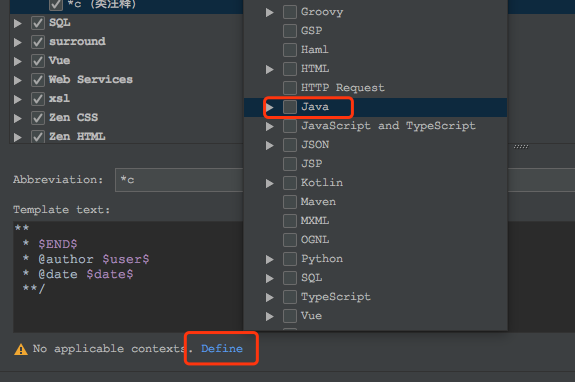This screenshot has width=575, height=382.
Task: Expand the Python context node
Action: [270, 260]
